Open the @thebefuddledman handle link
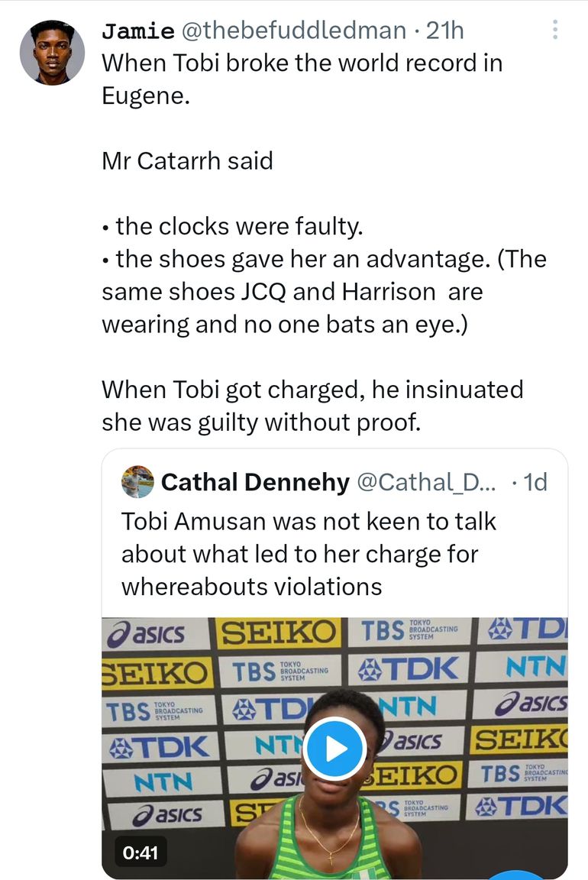This screenshot has width=588, height=880. coord(292,31)
